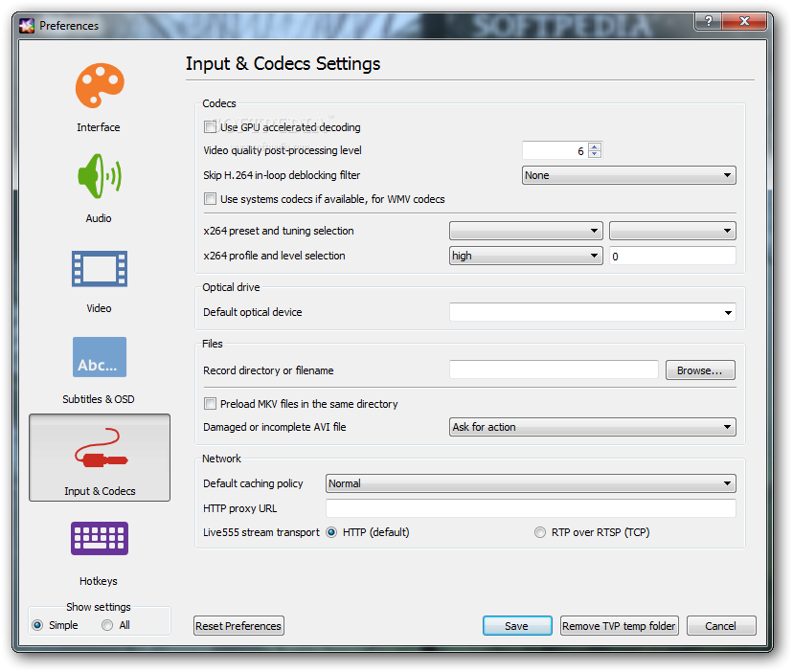Click the Interface category label
Screen dimensions: 793x672
click(99, 127)
